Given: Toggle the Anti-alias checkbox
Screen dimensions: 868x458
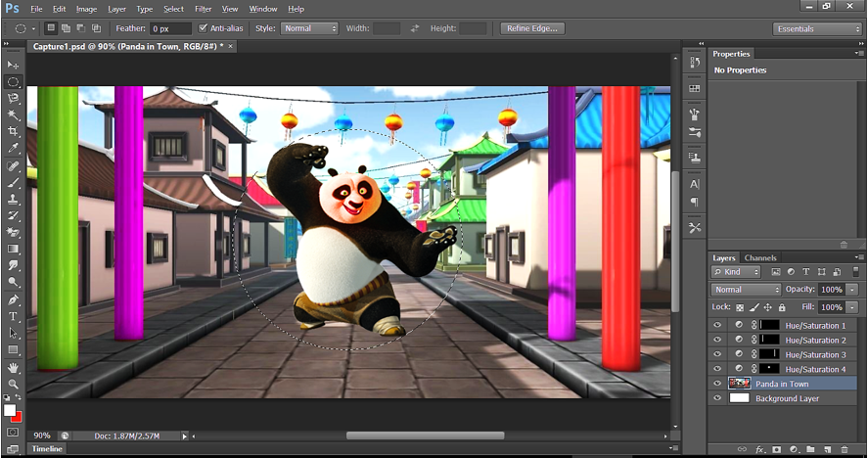Looking at the screenshot, I should [x=203, y=28].
